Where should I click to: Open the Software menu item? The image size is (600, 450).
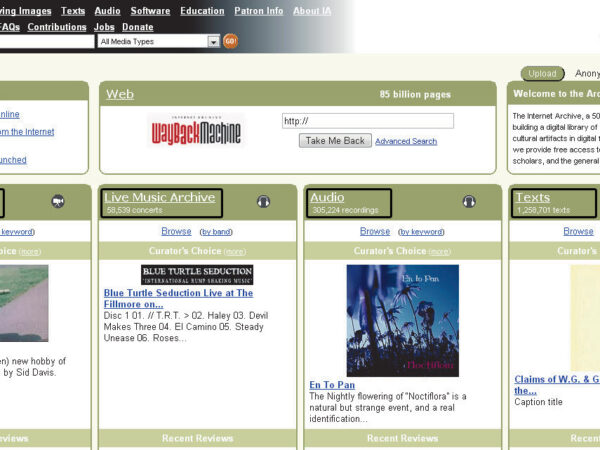pos(150,11)
